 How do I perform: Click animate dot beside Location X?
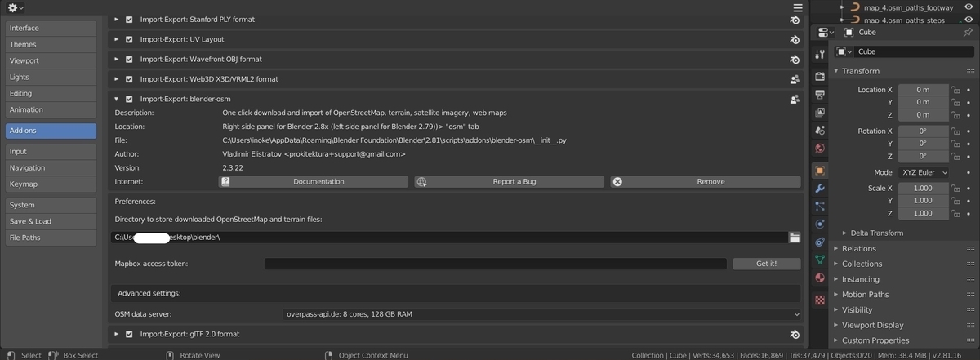point(968,90)
